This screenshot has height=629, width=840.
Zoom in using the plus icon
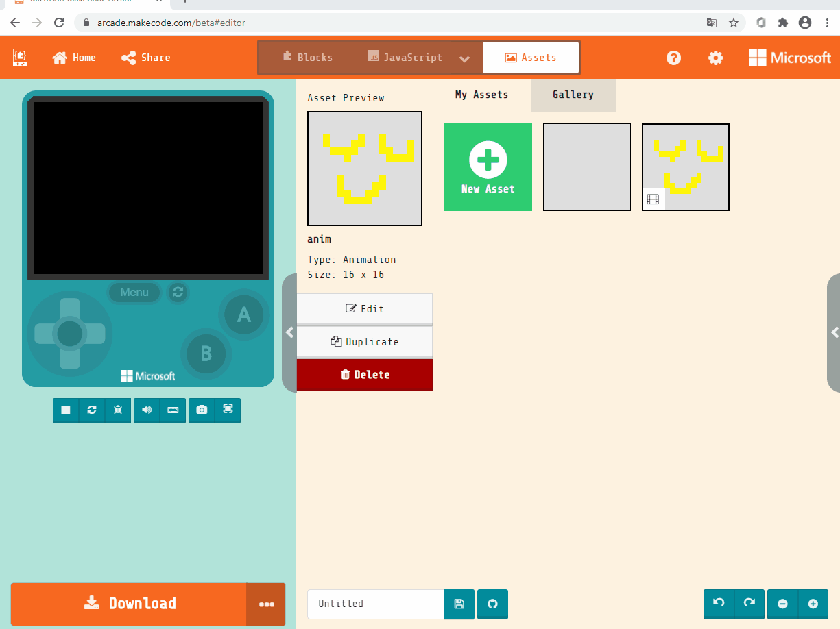[x=813, y=604]
